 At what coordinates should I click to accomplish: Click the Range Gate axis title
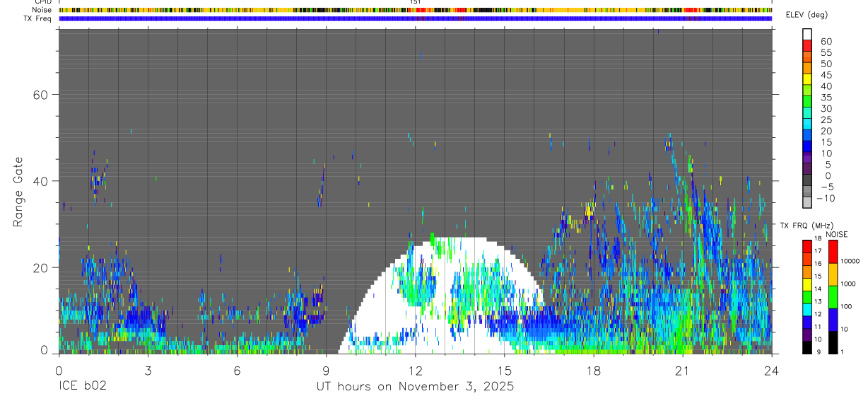pos(19,192)
